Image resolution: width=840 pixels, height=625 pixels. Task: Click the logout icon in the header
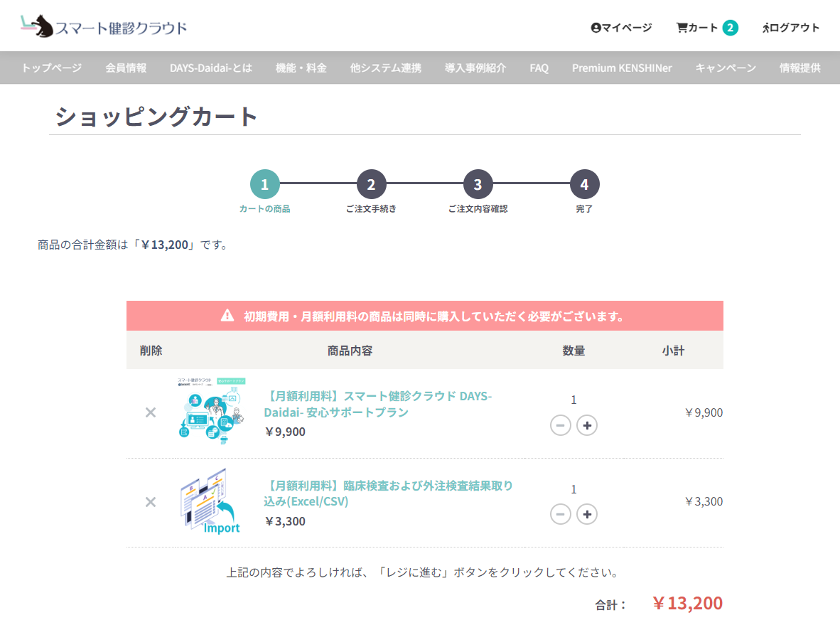[x=766, y=28]
